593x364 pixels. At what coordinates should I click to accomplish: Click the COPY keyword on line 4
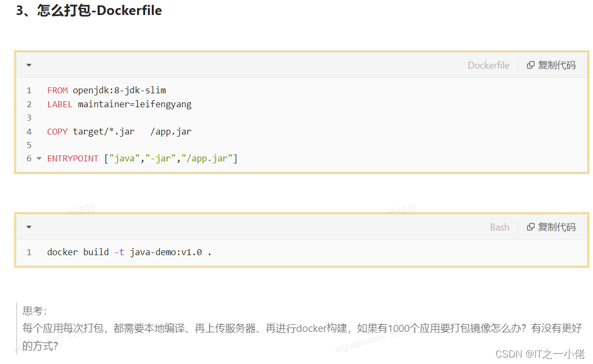click(x=57, y=132)
